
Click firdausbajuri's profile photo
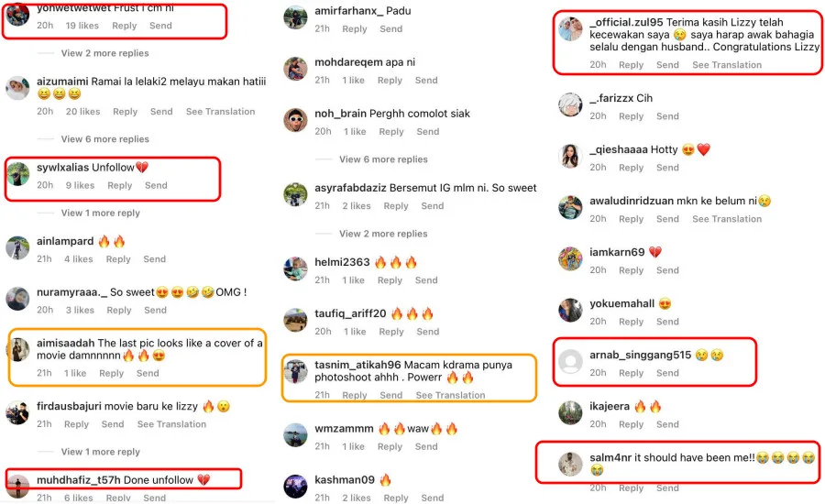click(x=17, y=412)
